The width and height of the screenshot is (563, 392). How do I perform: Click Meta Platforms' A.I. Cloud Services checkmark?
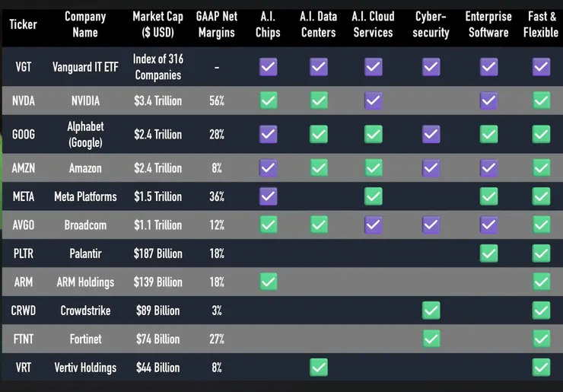[373, 196]
